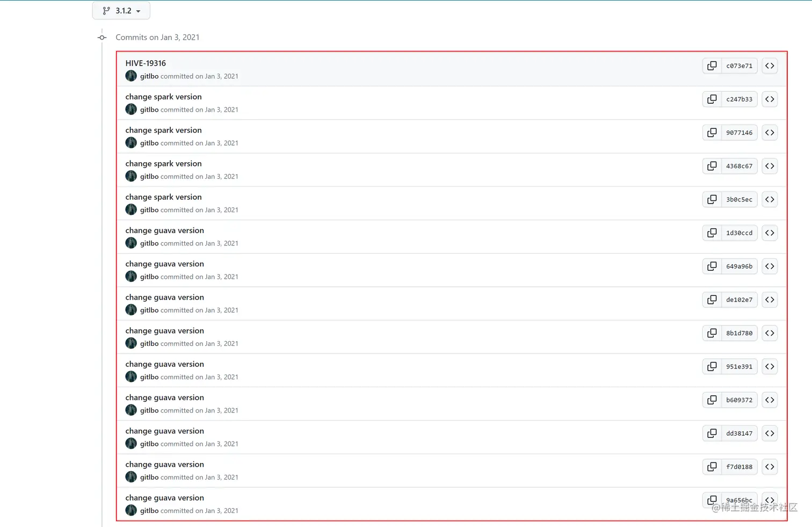Screen dimensions: 812x527
Task: Open gitlbo author link under HIVE-19316
Action: pos(149,76)
